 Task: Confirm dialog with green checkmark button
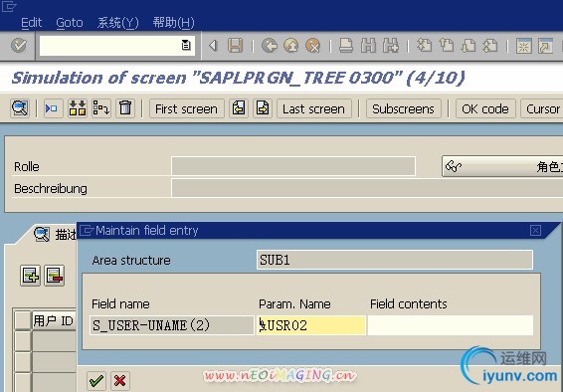tap(96, 381)
